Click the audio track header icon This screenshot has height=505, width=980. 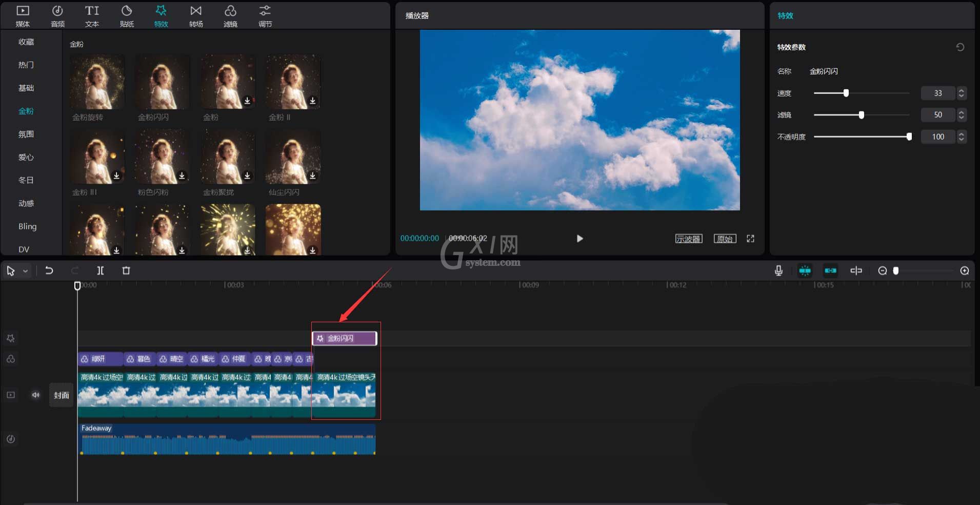(11, 439)
